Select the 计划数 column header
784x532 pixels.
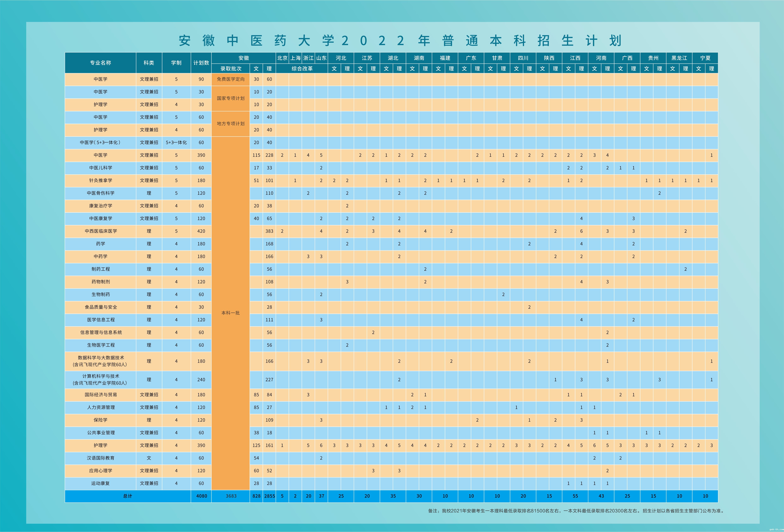pyautogui.click(x=201, y=63)
